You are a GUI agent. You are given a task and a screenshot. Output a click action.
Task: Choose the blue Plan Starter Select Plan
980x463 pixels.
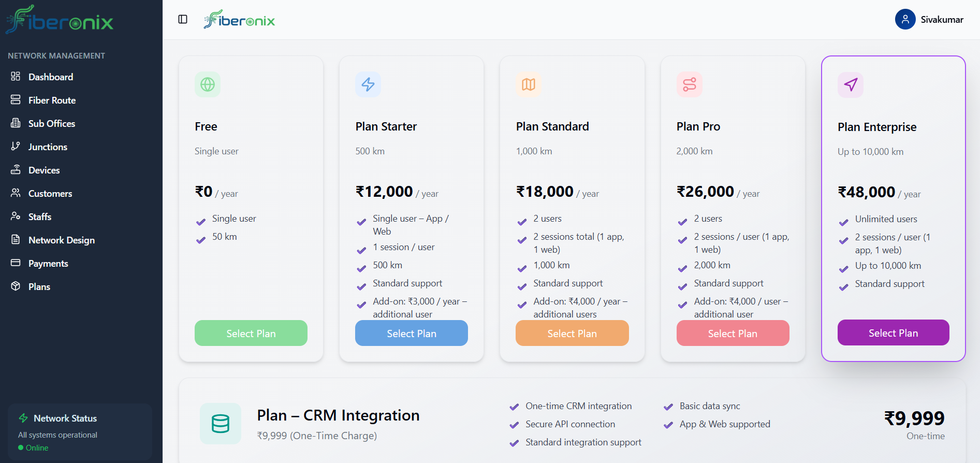click(412, 334)
